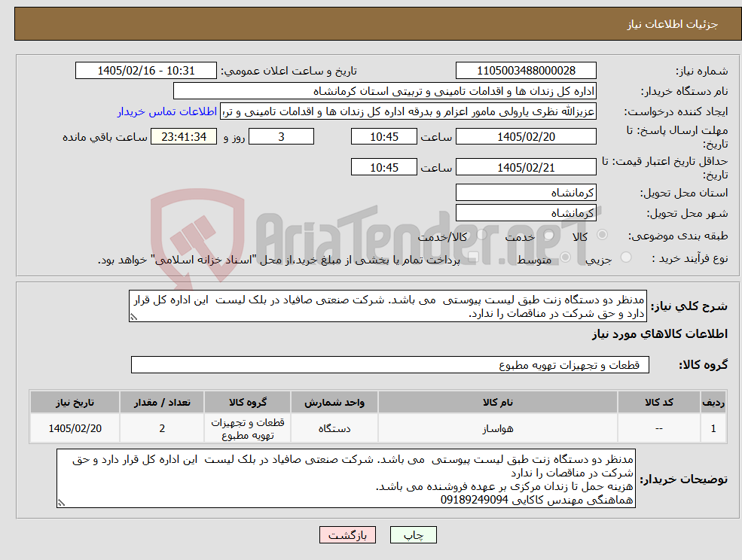This screenshot has height=560, width=742.
Task: Click the ردیف column header
Action: point(713,402)
